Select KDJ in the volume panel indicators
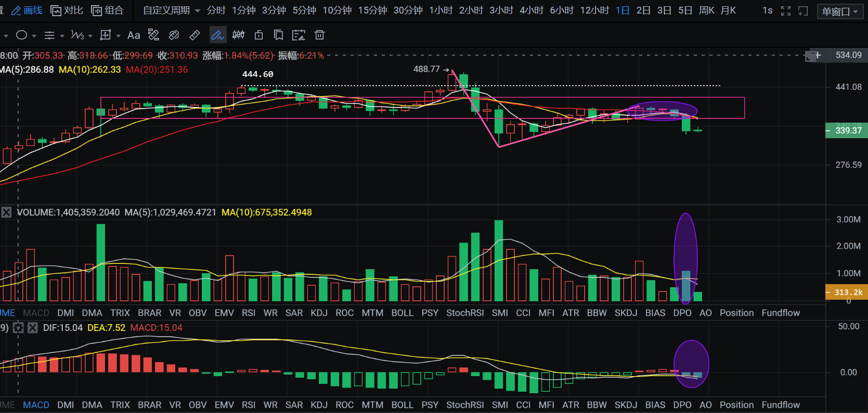This screenshot has height=413, width=868. point(319,313)
